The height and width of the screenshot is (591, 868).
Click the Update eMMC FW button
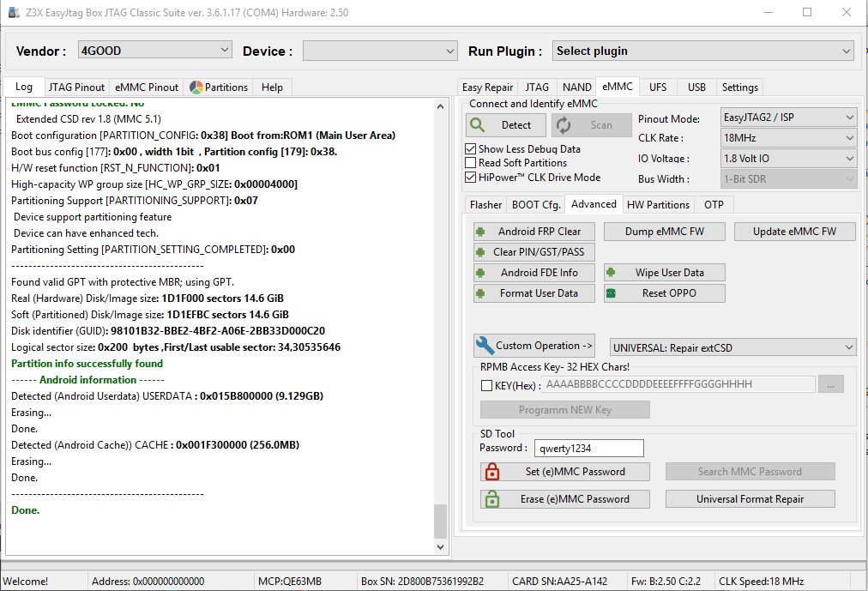(794, 232)
